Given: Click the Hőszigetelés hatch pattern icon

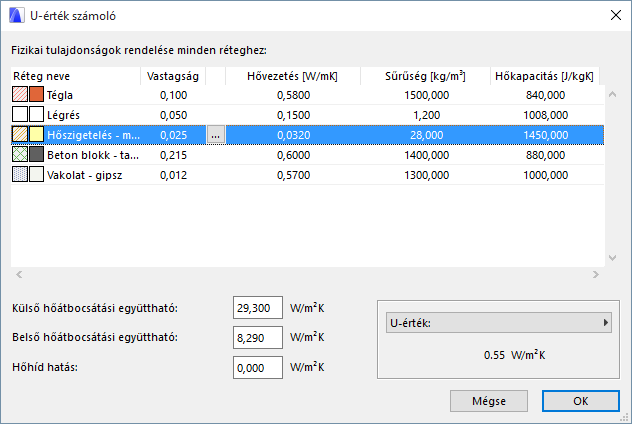Looking at the screenshot, I should [x=20, y=135].
